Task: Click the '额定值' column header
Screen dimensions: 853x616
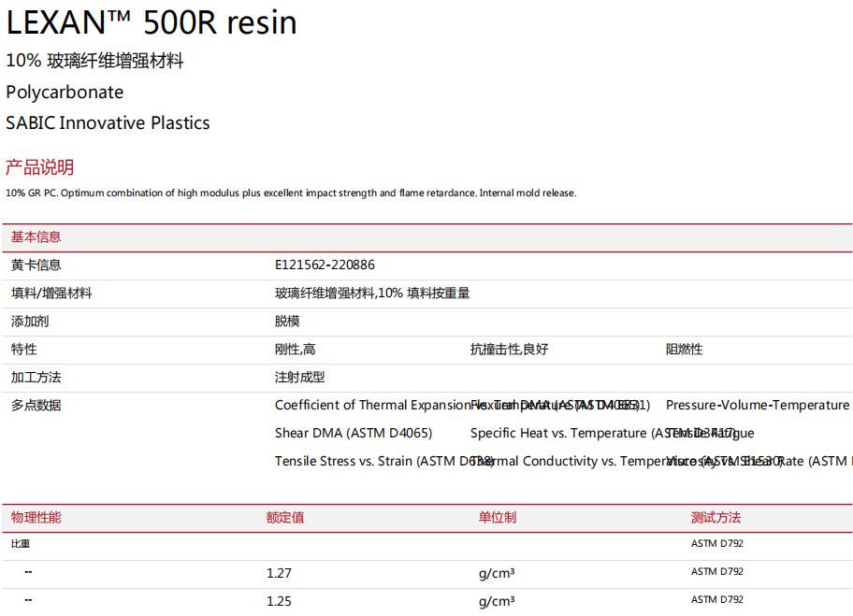Action: pos(285,517)
